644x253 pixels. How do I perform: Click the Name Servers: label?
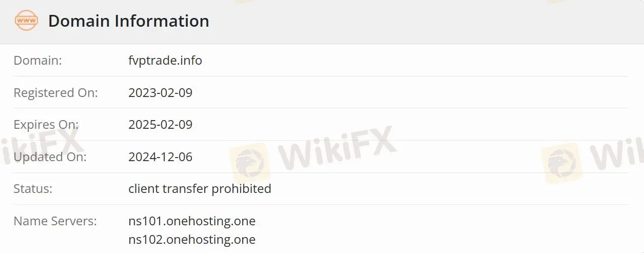(55, 221)
